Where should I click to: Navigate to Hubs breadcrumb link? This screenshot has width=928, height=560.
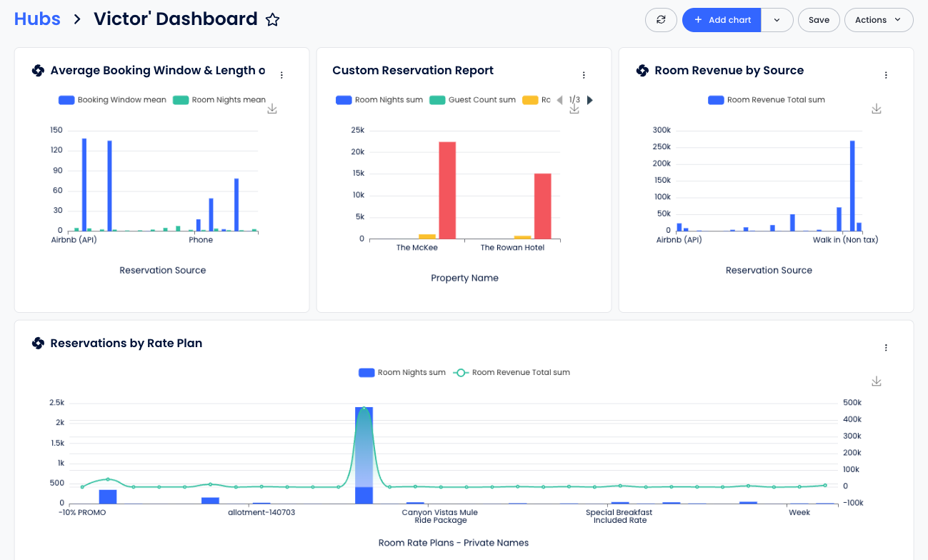(37, 19)
